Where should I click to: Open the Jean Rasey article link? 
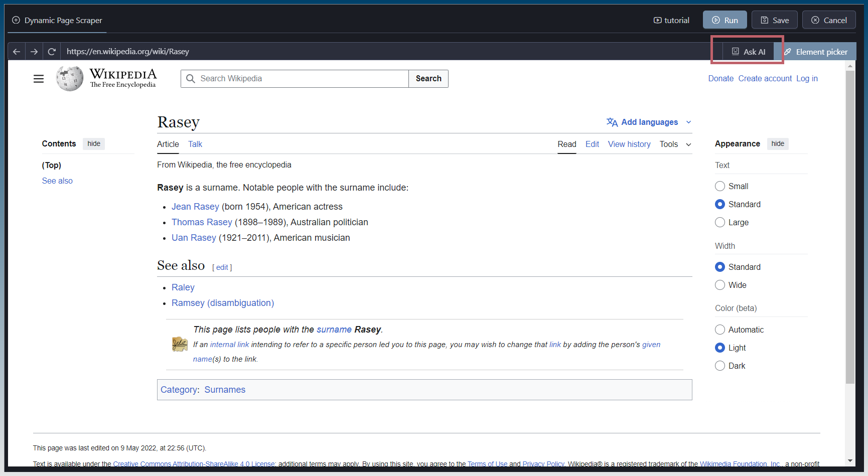pos(195,207)
